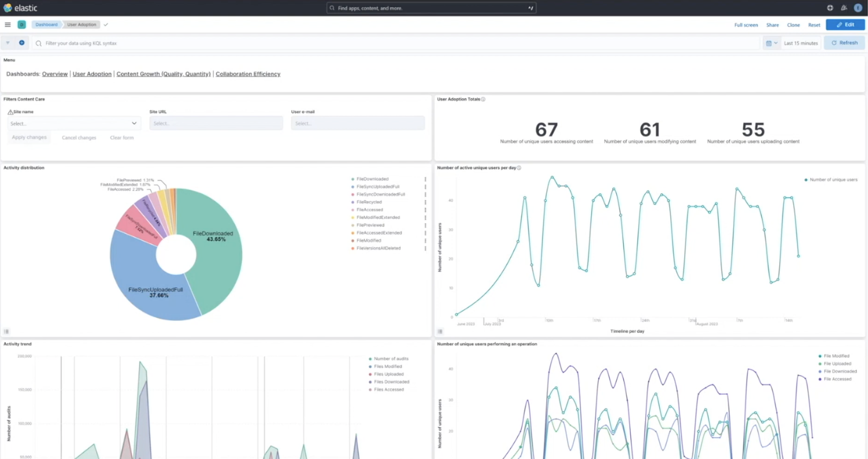
Task: Open the help menu icon
Action: click(830, 8)
